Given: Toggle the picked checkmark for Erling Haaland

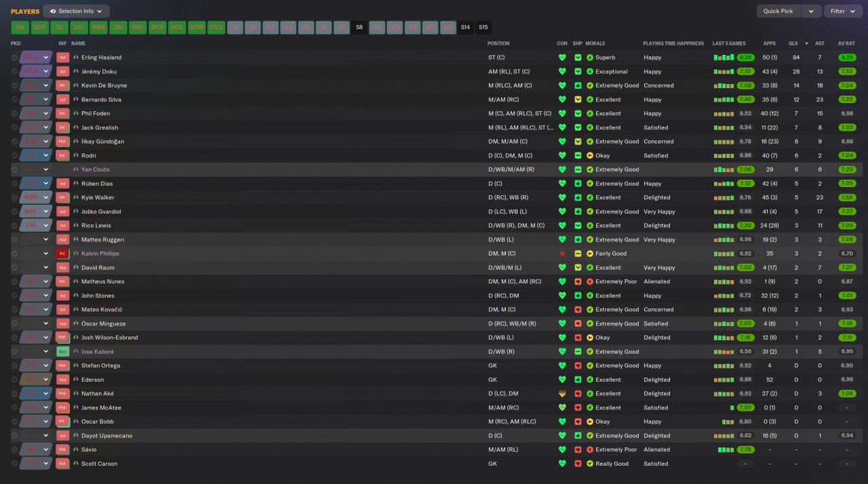Looking at the screenshot, I should (x=14, y=58).
